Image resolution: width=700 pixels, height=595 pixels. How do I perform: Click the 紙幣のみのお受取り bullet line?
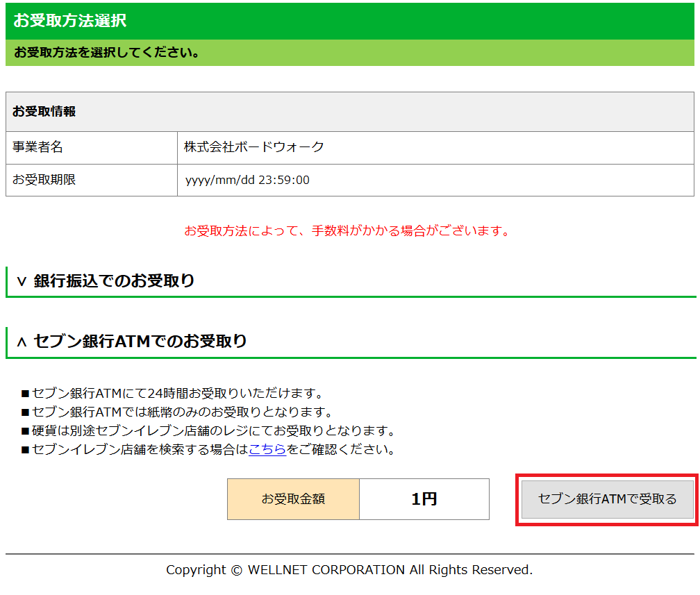click(x=177, y=412)
